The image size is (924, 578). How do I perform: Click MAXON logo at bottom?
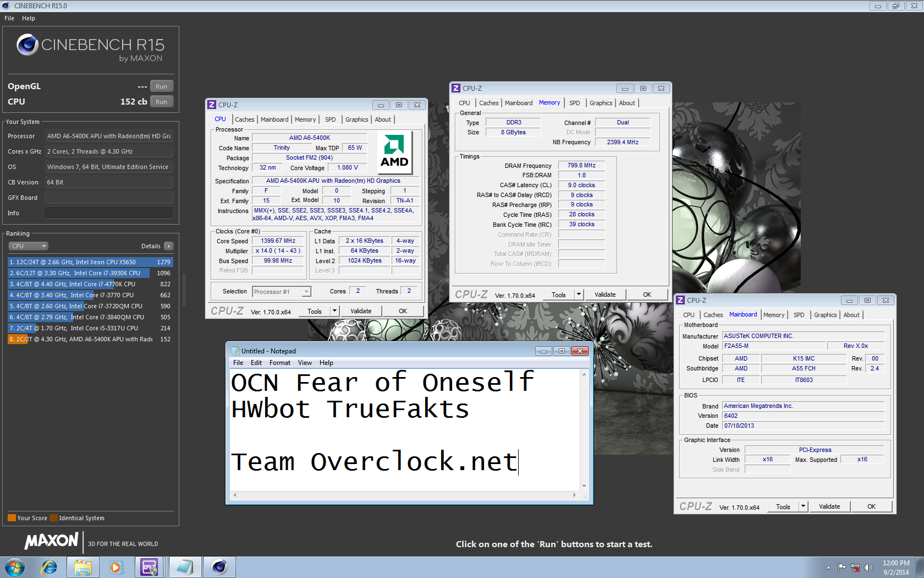(51, 541)
